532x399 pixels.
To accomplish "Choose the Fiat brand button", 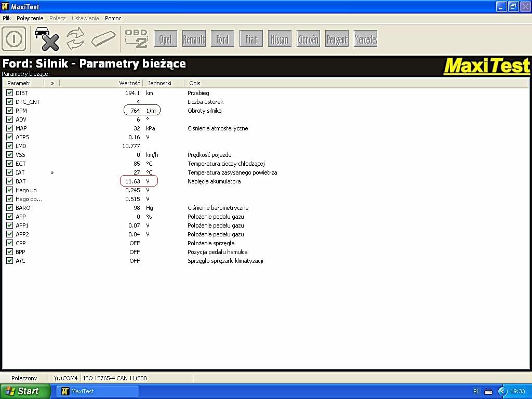I will (251, 38).
